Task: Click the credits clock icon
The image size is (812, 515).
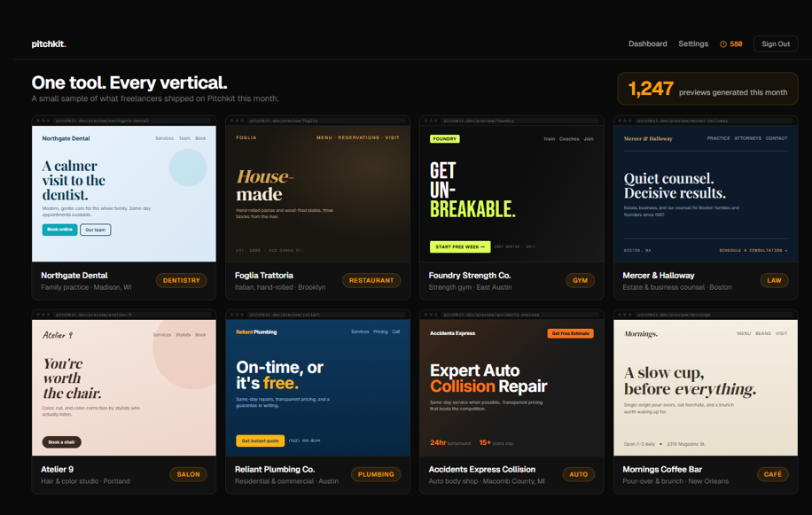Action: (723, 44)
